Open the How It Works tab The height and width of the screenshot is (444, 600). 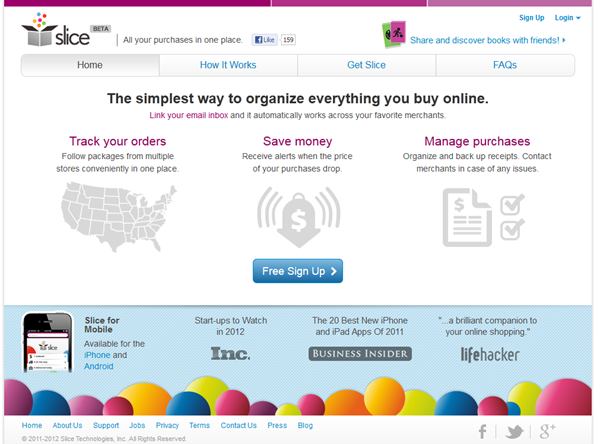pos(228,65)
